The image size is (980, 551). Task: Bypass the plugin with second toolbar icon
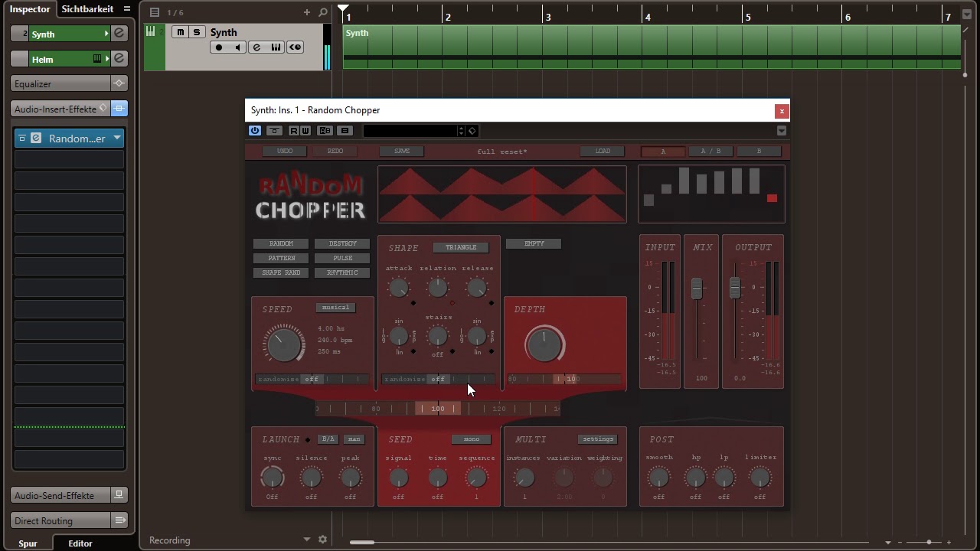[274, 131]
